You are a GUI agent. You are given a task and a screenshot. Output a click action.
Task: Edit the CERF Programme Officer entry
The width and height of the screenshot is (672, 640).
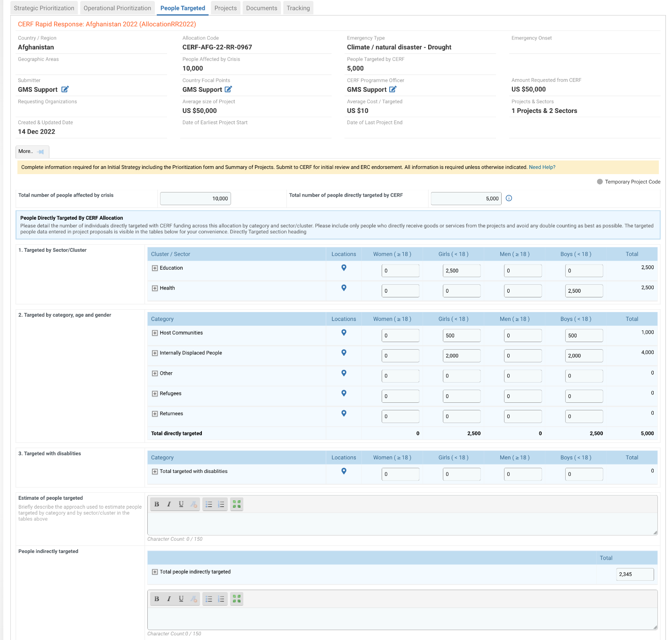393,89
